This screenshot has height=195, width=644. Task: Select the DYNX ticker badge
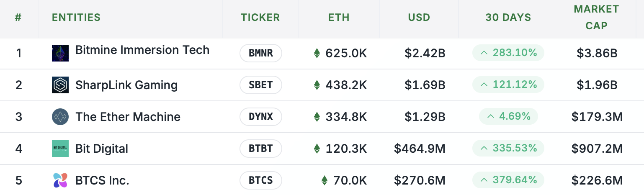pyautogui.click(x=261, y=117)
